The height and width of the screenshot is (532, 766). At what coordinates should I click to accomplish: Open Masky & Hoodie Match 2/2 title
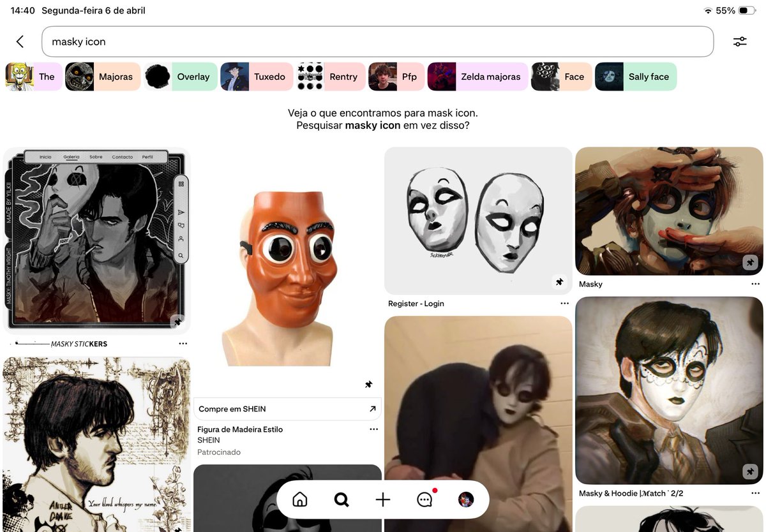631,493
